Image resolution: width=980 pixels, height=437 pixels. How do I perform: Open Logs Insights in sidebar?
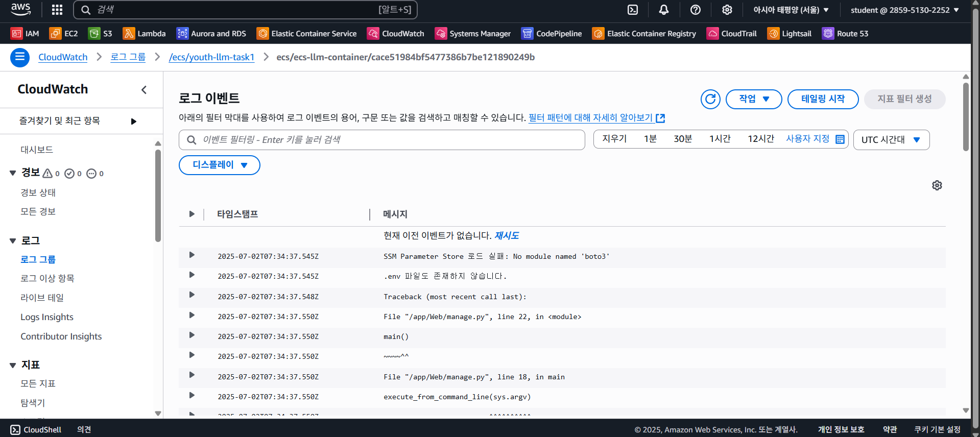pyautogui.click(x=47, y=317)
